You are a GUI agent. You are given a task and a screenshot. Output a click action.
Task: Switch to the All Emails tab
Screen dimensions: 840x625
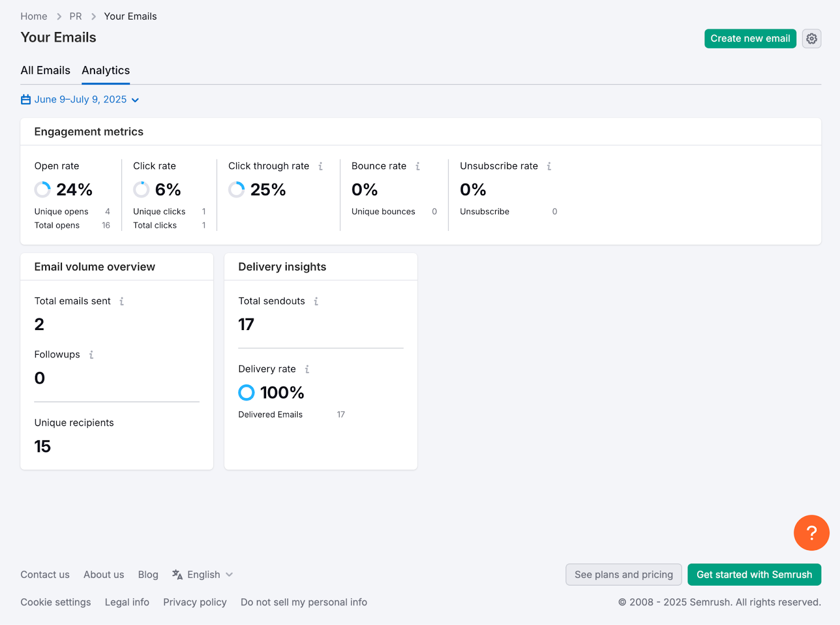(45, 70)
